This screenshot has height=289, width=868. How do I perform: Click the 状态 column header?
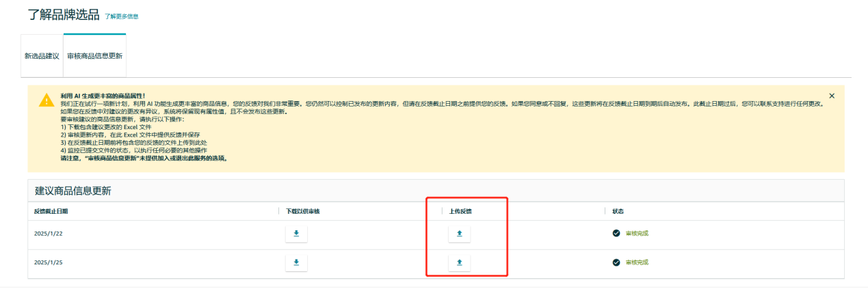click(618, 211)
